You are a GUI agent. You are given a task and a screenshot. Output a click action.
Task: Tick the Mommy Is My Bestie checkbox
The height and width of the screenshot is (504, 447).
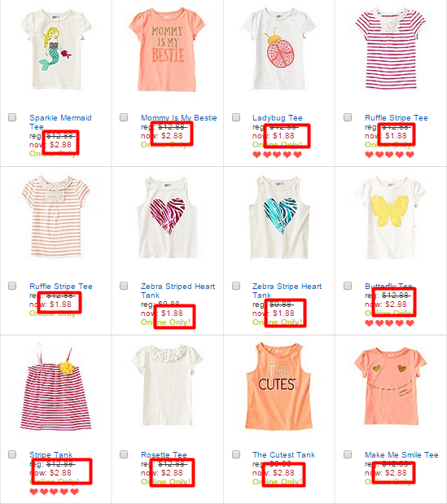click(x=124, y=117)
